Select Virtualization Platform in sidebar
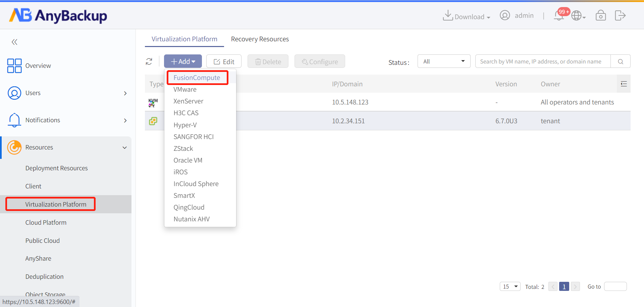Viewport: 644px width, 307px height. [x=56, y=204]
